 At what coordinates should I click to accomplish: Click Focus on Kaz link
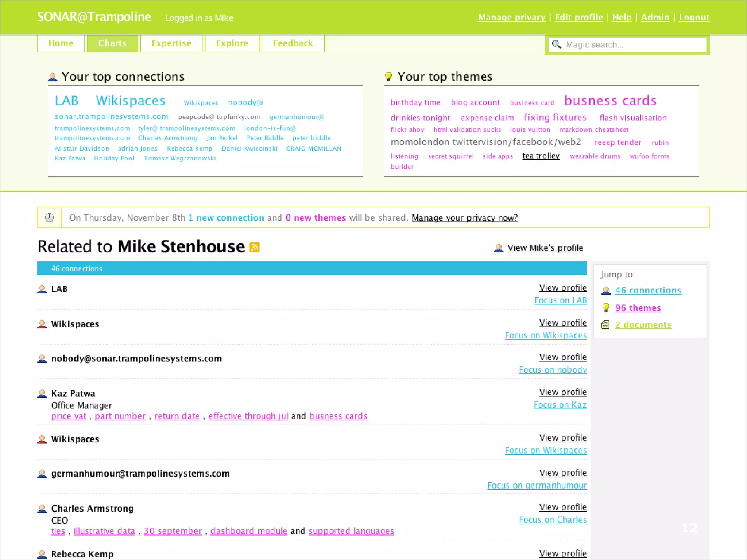(560, 405)
